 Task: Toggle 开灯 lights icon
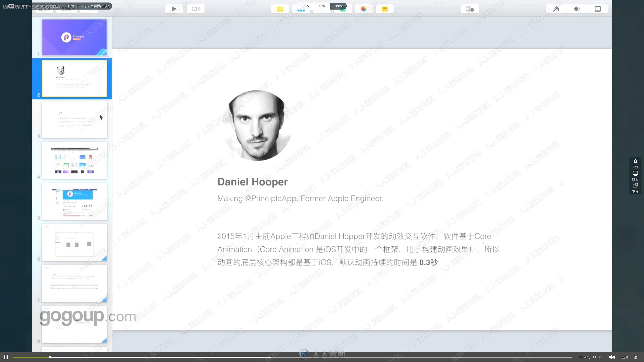point(635,163)
